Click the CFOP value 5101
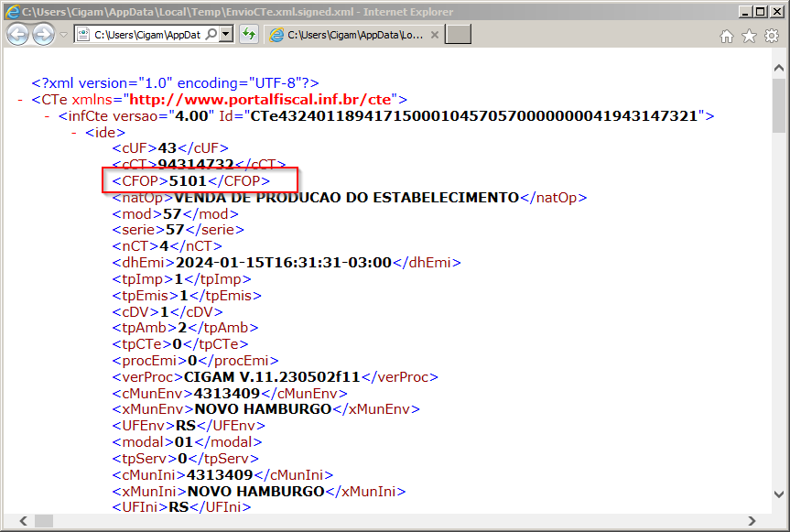The width and height of the screenshot is (790, 532). [188, 181]
